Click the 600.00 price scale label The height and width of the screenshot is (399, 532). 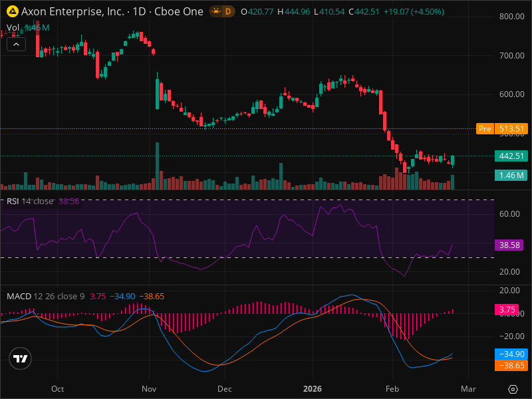coord(511,94)
